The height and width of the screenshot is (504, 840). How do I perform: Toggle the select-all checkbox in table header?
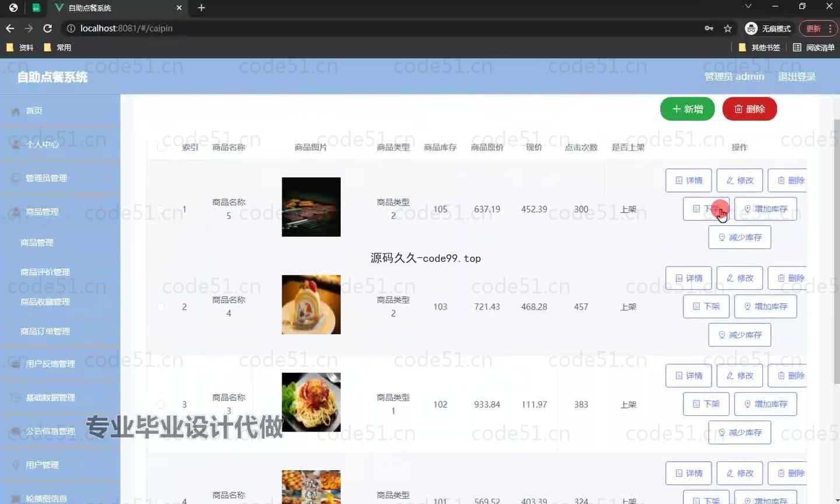click(x=161, y=148)
